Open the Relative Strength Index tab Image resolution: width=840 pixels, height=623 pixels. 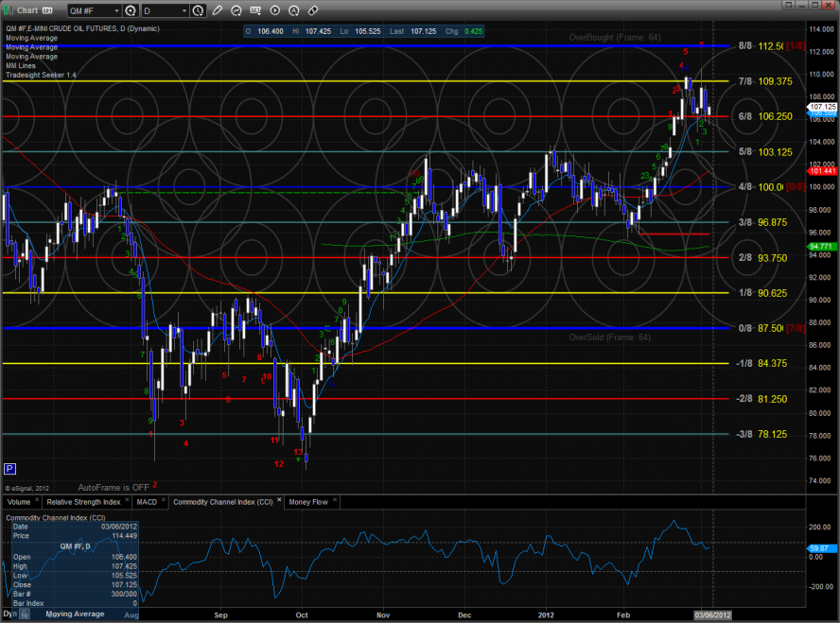84,502
